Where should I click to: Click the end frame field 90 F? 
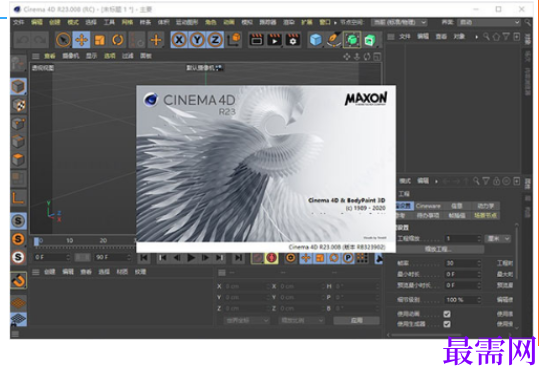pos(113,257)
